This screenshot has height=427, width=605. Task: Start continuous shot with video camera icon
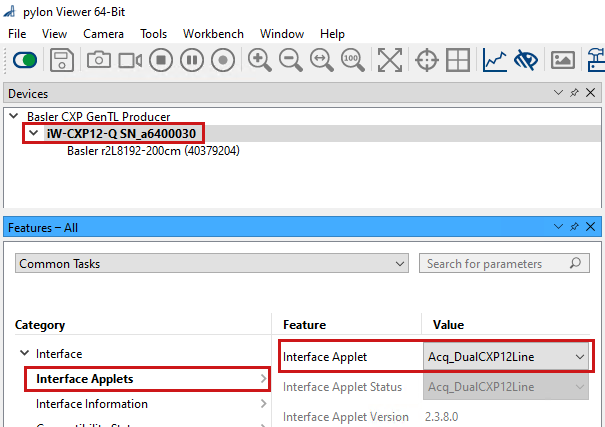tap(130, 61)
